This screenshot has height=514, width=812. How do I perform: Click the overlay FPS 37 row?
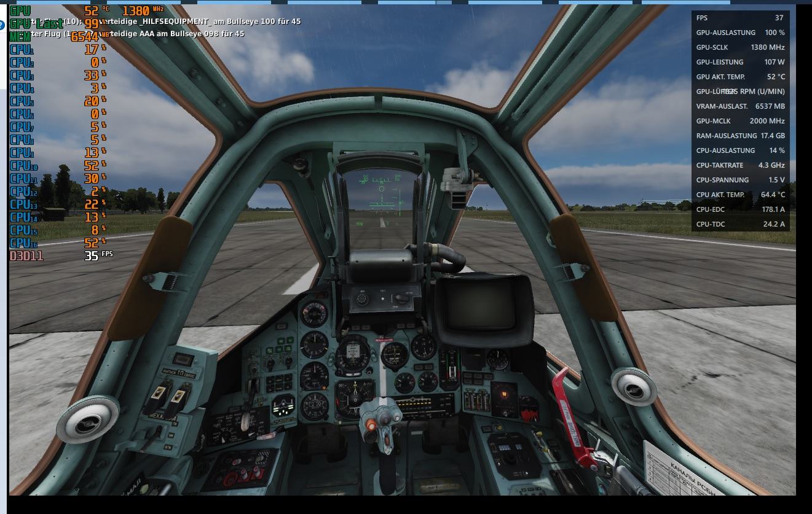[x=740, y=18]
